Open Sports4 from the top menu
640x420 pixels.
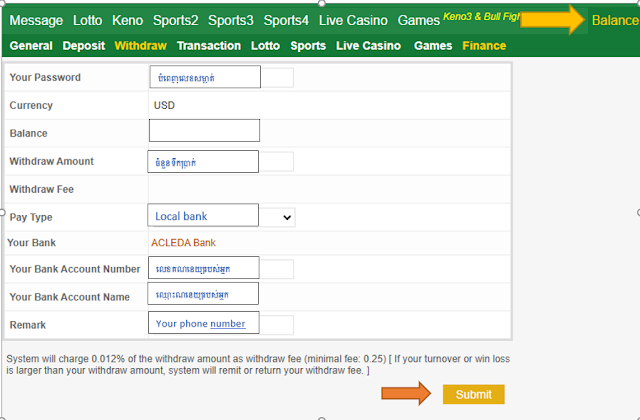tap(286, 20)
